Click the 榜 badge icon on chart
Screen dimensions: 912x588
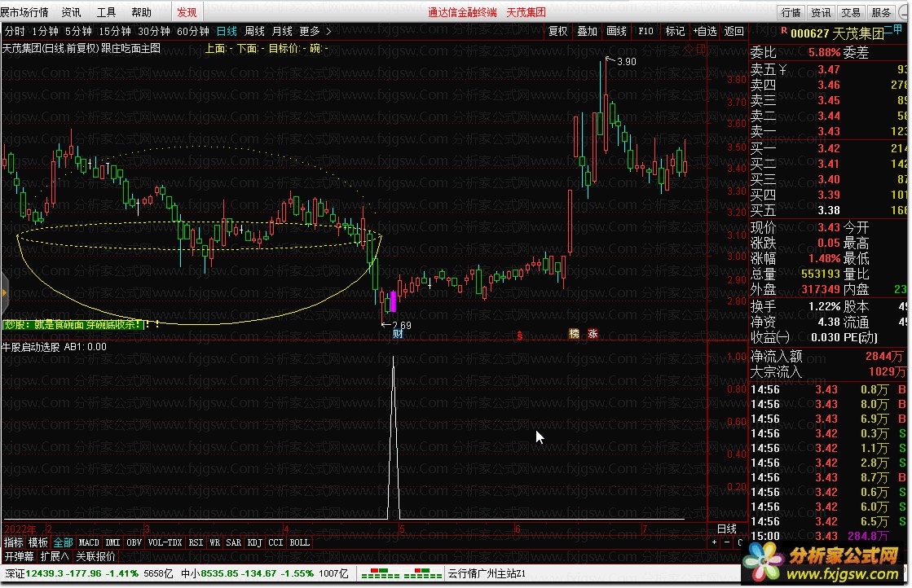pos(574,334)
